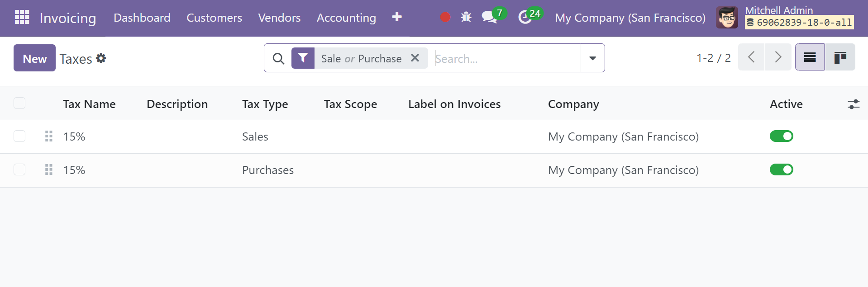Open optional columns settings icon
This screenshot has width=868, height=287.
[x=854, y=104]
